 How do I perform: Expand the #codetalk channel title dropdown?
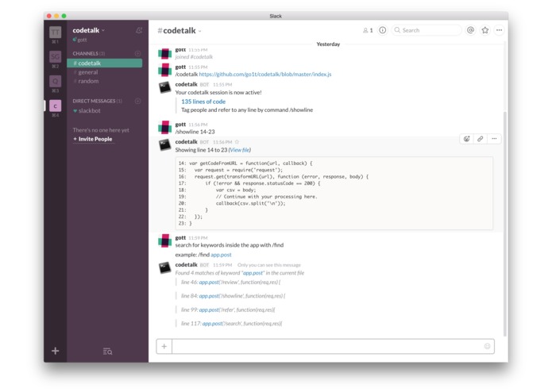[179, 31]
